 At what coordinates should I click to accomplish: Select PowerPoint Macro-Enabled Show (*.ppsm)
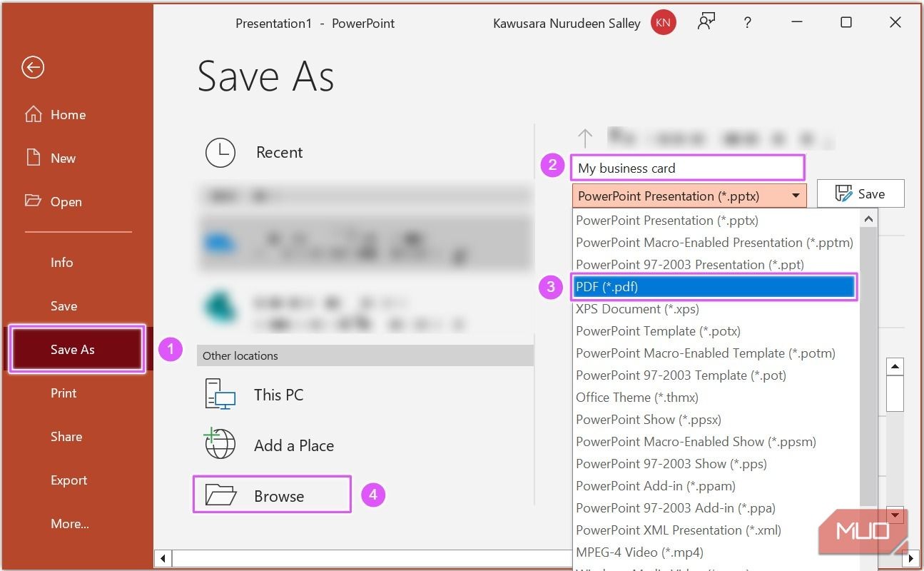click(716, 442)
